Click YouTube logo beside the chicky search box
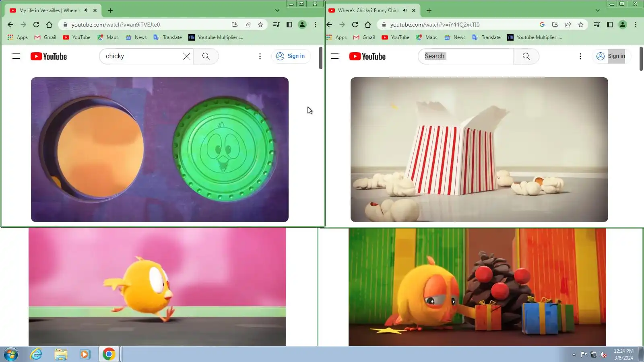Image resolution: width=644 pixels, height=362 pixels. 49,56
